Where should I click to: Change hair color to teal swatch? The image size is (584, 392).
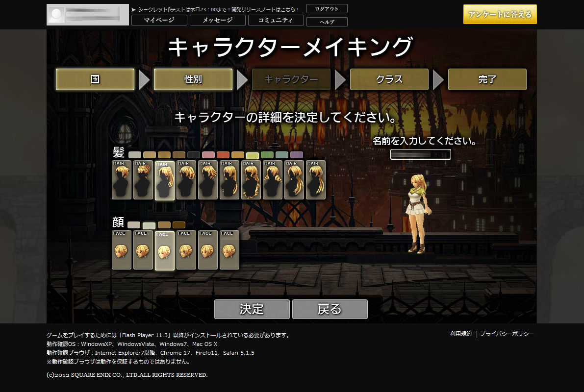point(282,154)
